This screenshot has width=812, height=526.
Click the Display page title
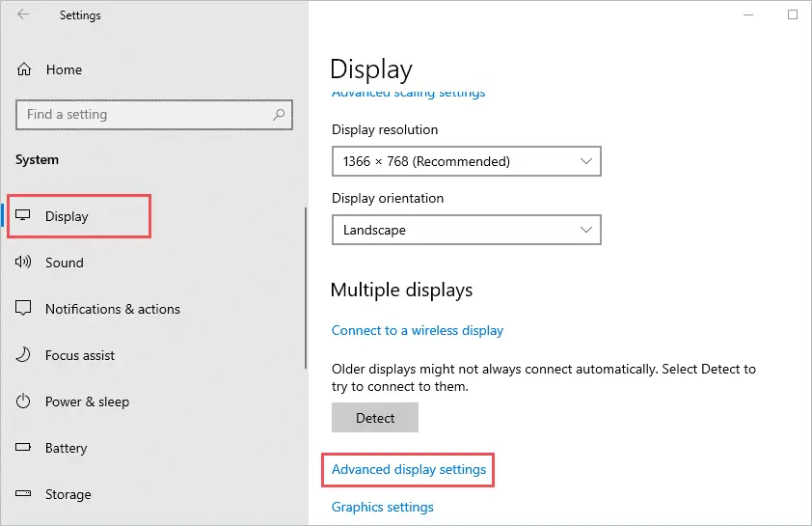pos(371,69)
